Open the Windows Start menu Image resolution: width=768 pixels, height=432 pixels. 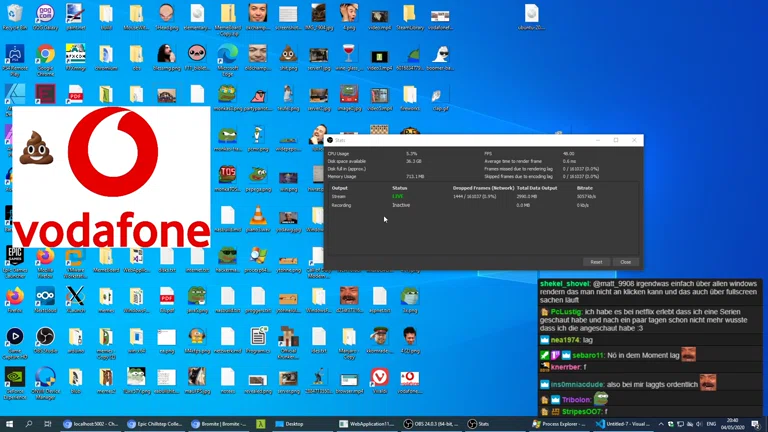[x=9, y=424]
